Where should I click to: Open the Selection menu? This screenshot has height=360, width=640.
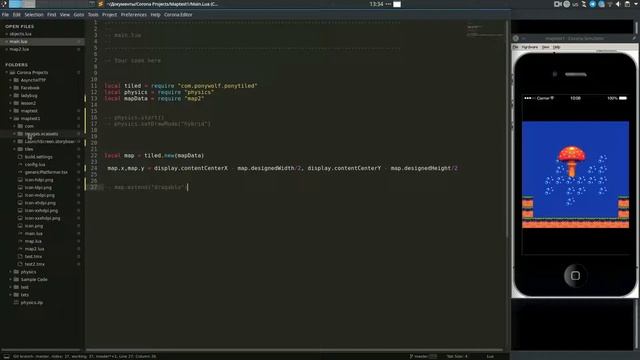[x=34, y=15]
